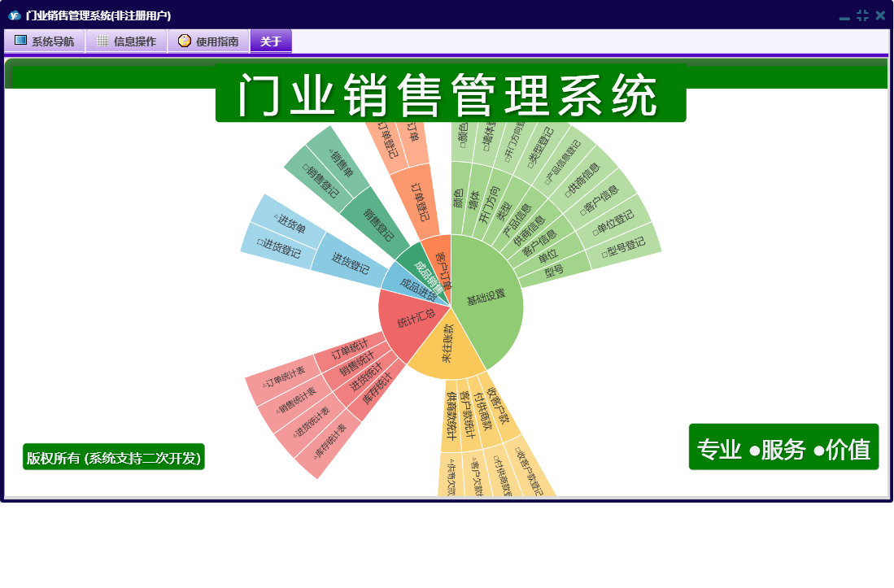Click the round yellow icon on 使用指南
The image size is (894, 588).
click(184, 41)
